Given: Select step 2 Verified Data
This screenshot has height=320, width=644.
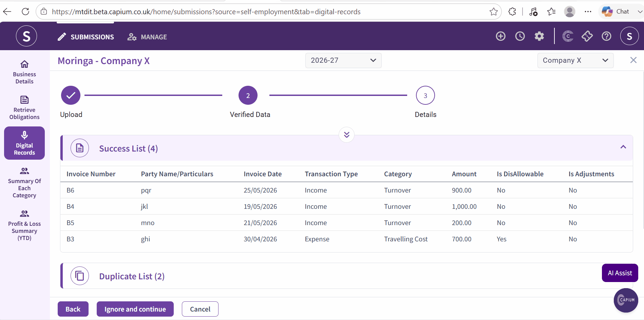Looking at the screenshot, I should tap(248, 96).
